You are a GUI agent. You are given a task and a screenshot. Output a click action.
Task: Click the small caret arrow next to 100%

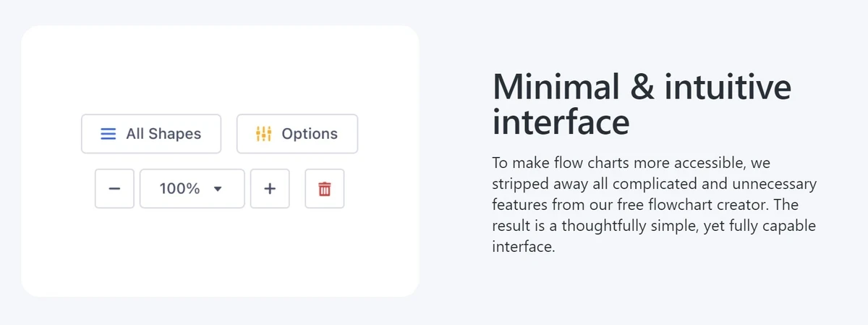pos(218,189)
